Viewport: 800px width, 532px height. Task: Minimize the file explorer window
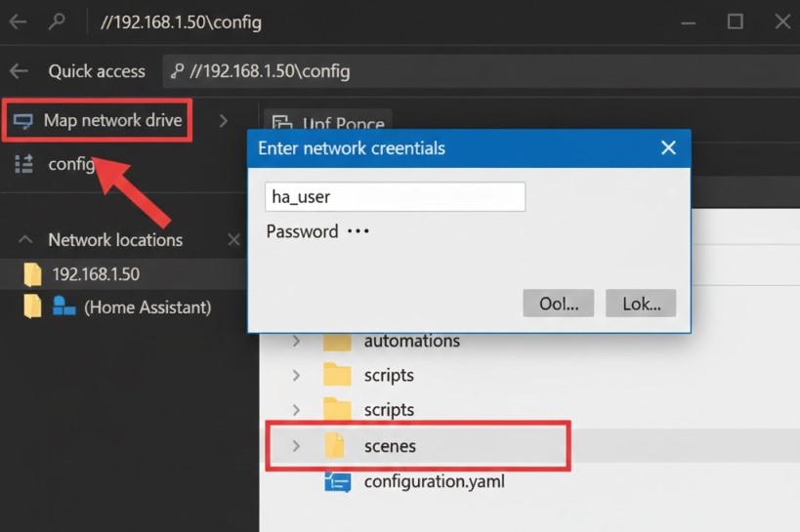tap(689, 22)
